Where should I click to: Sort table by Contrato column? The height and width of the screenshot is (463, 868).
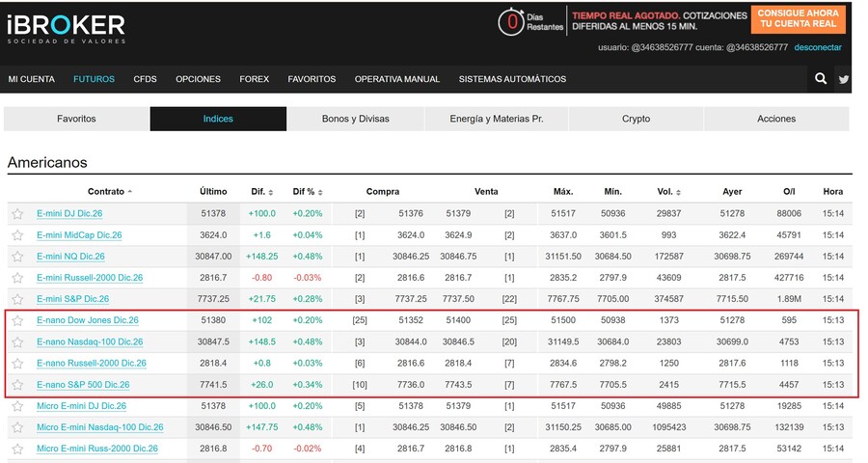(110, 192)
